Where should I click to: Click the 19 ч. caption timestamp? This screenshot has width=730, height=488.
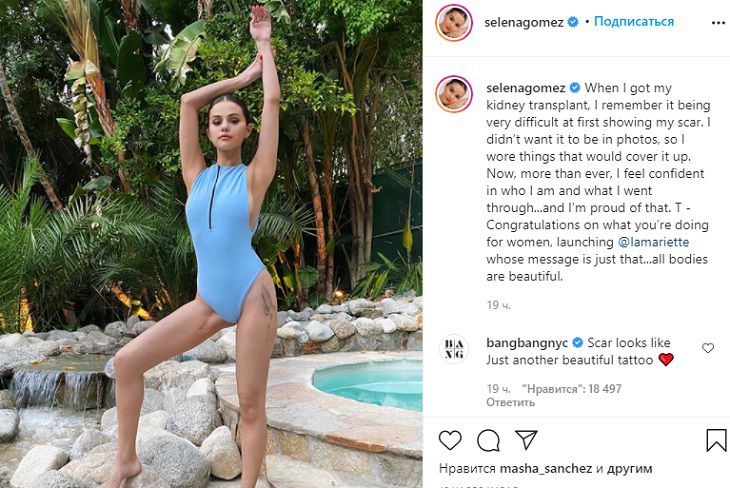click(x=498, y=304)
